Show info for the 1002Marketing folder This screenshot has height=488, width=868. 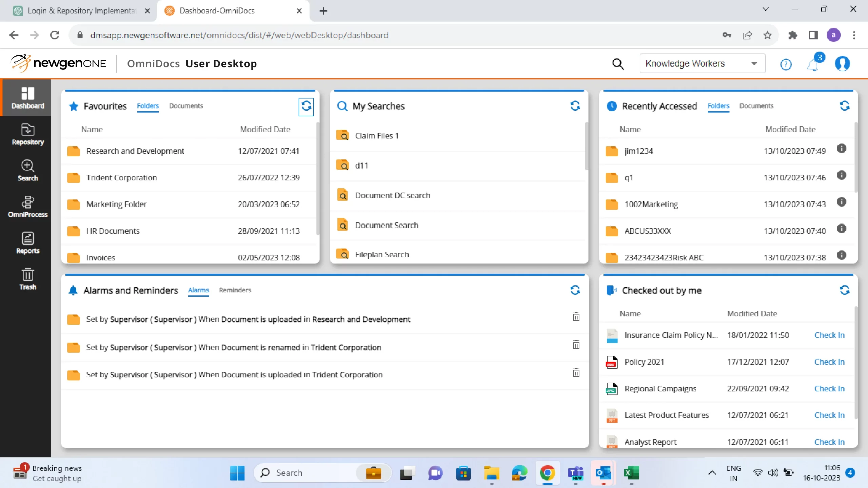(x=842, y=202)
